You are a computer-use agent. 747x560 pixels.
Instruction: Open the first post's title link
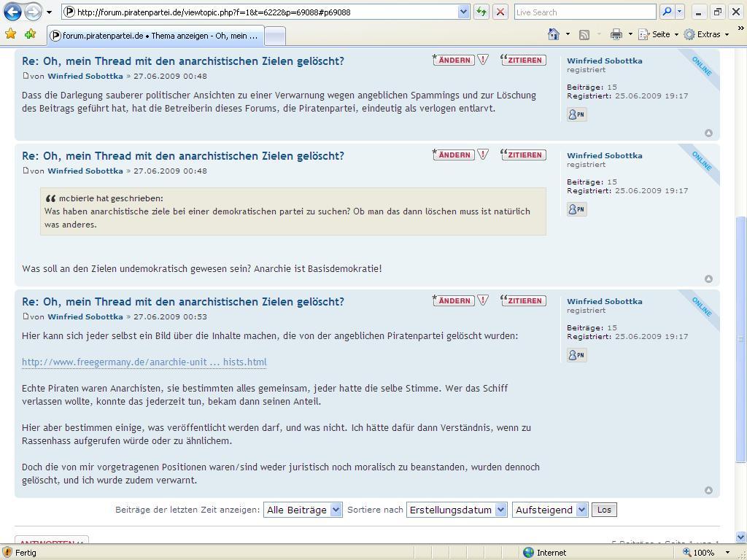(x=183, y=61)
